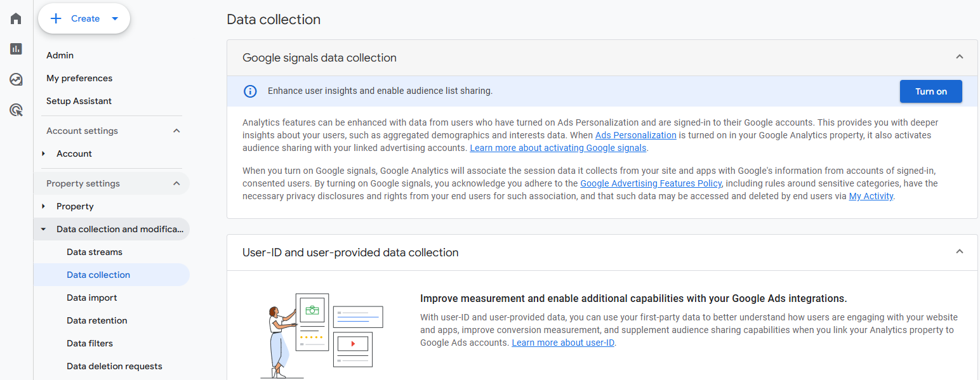Click the Account tree item label

pyautogui.click(x=74, y=154)
